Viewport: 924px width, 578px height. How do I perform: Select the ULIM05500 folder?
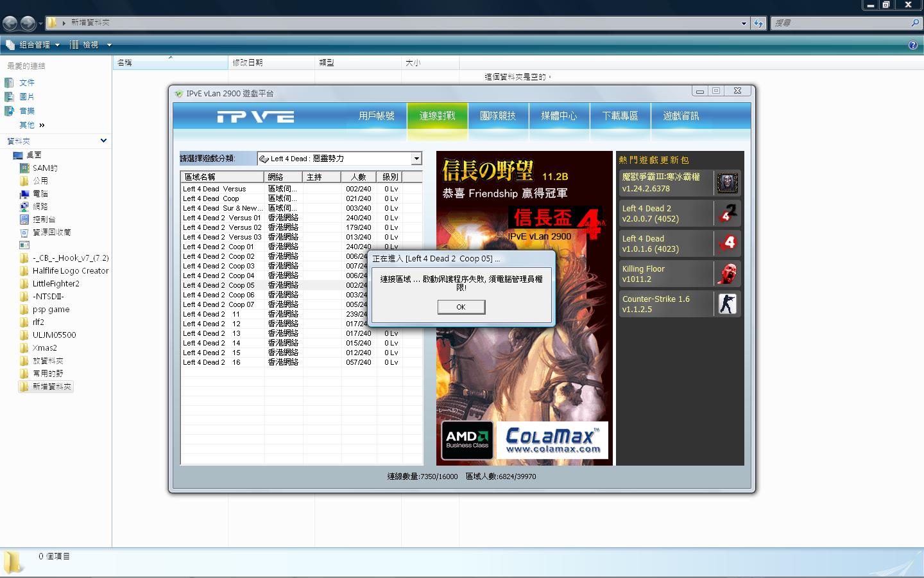[54, 335]
